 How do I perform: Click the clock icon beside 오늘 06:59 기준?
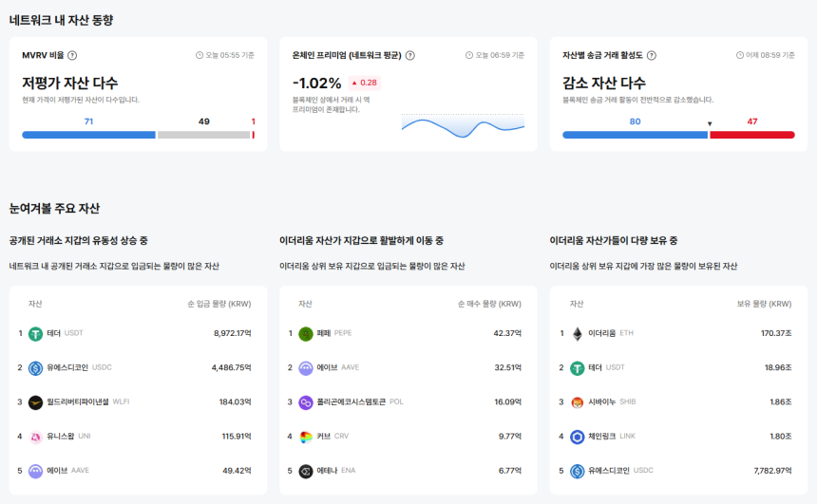click(x=469, y=55)
